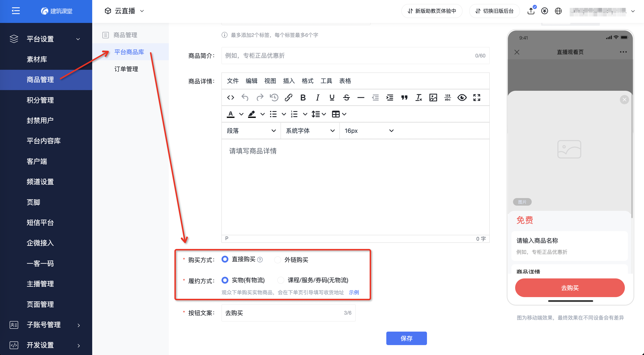Open the 视图 editor menu
The width and height of the screenshot is (644, 355).
(270, 81)
